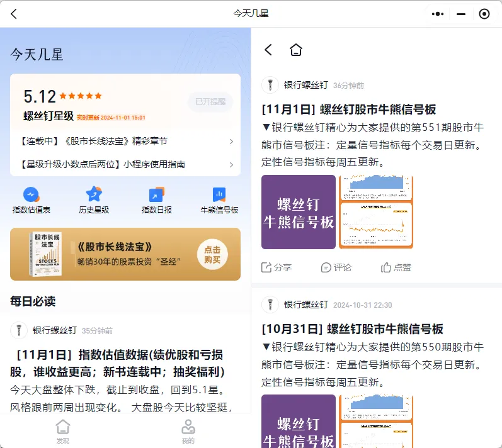Open [10月31日] 螺丝钉股市牛熊信号板 title

click(x=353, y=329)
